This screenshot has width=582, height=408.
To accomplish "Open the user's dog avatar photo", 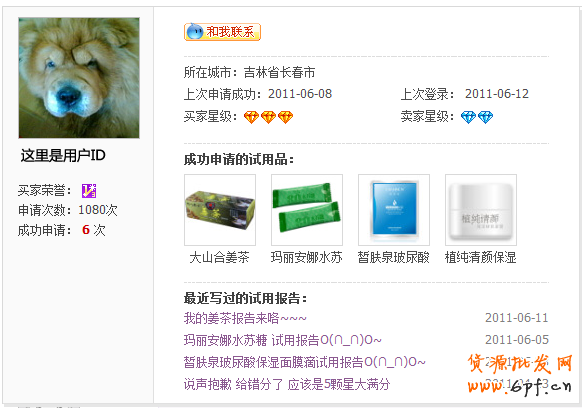I will 79,78.
